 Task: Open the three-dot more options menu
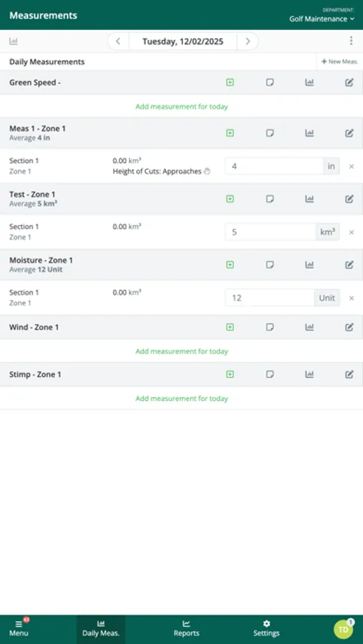tap(351, 41)
